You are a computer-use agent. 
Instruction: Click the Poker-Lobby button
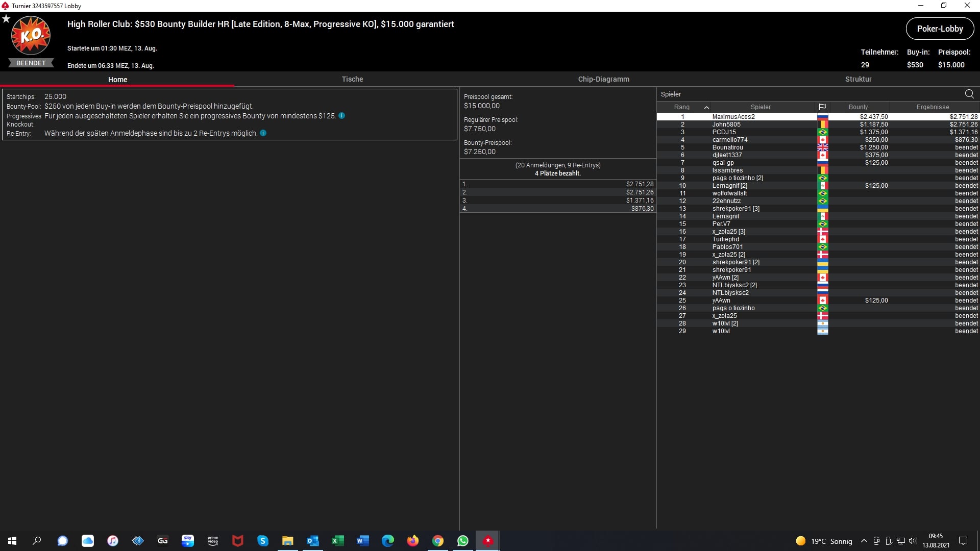click(x=940, y=29)
